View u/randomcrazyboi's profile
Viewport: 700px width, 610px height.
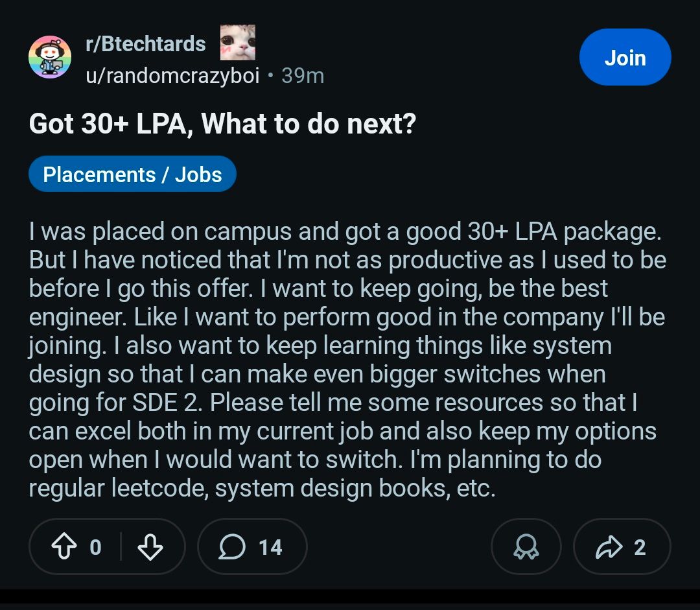tap(172, 76)
